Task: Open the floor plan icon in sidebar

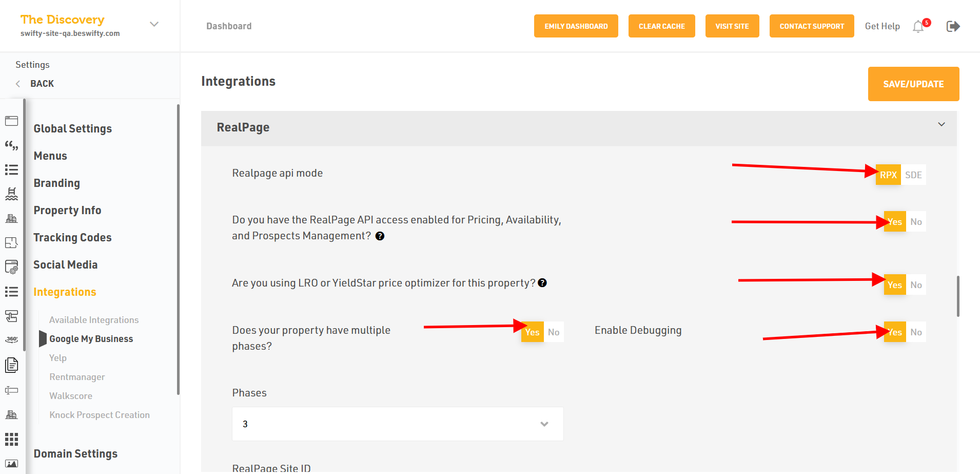Action: [x=11, y=242]
